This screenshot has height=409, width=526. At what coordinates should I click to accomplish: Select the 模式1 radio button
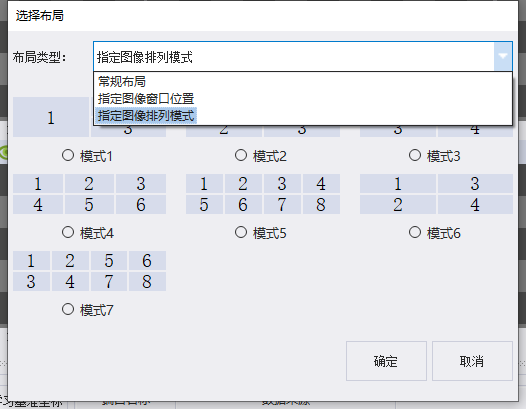click(68, 156)
